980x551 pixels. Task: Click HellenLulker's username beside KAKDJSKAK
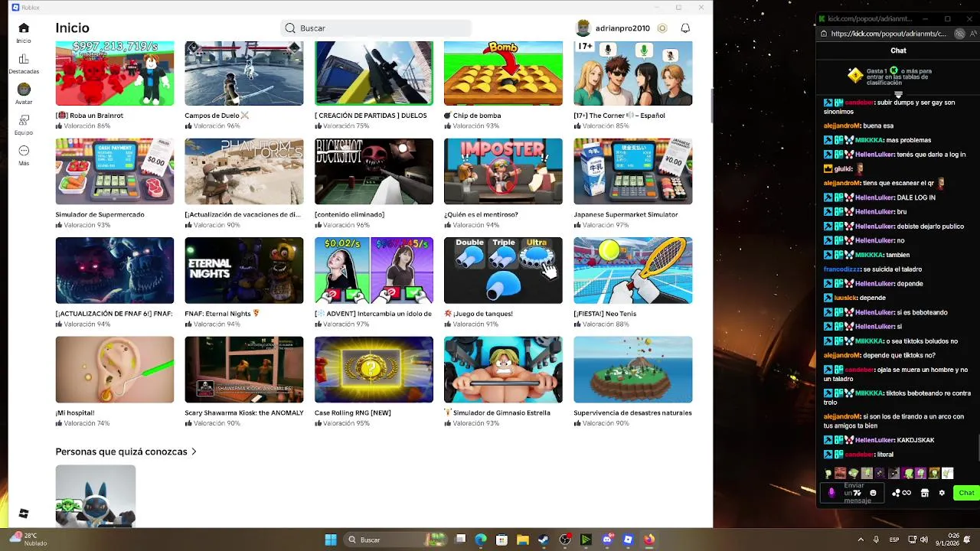coord(874,440)
